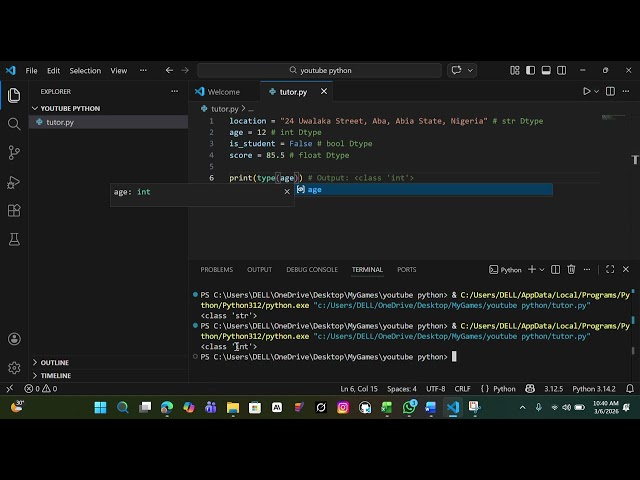Toggle the secondary side bar
The image size is (640, 480).
[562, 70]
